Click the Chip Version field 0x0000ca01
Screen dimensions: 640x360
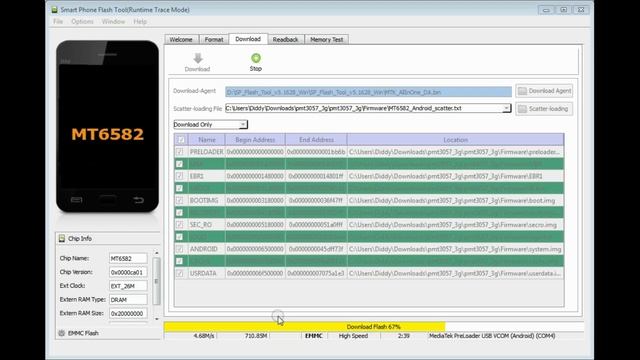click(128, 272)
